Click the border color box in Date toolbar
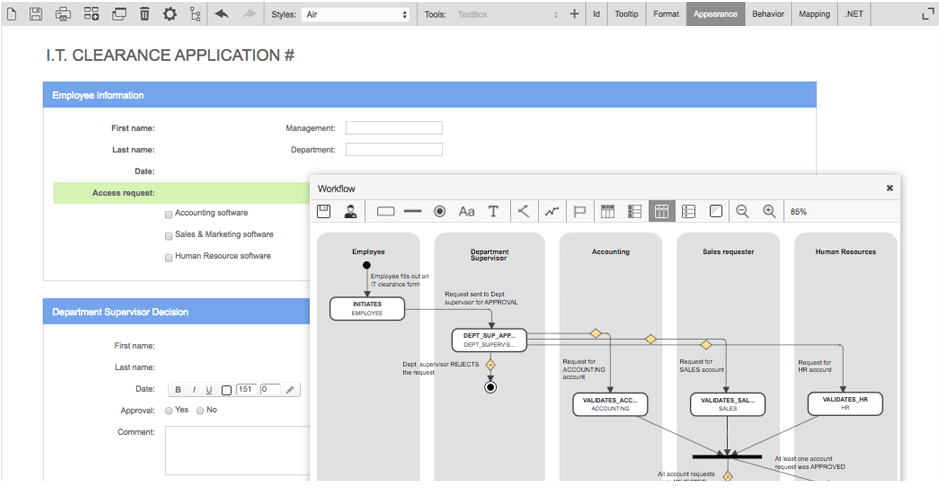The image size is (939, 495). click(x=226, y=390)
